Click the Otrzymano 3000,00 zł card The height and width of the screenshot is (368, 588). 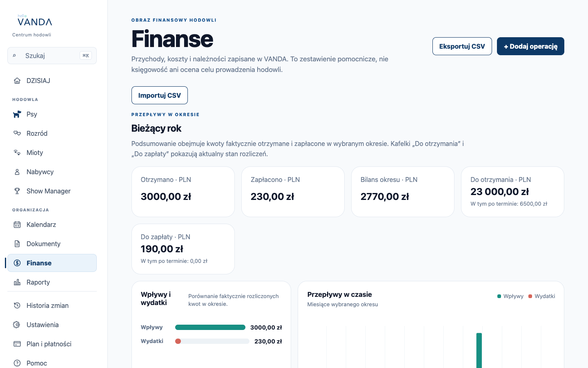pos(183,192)
